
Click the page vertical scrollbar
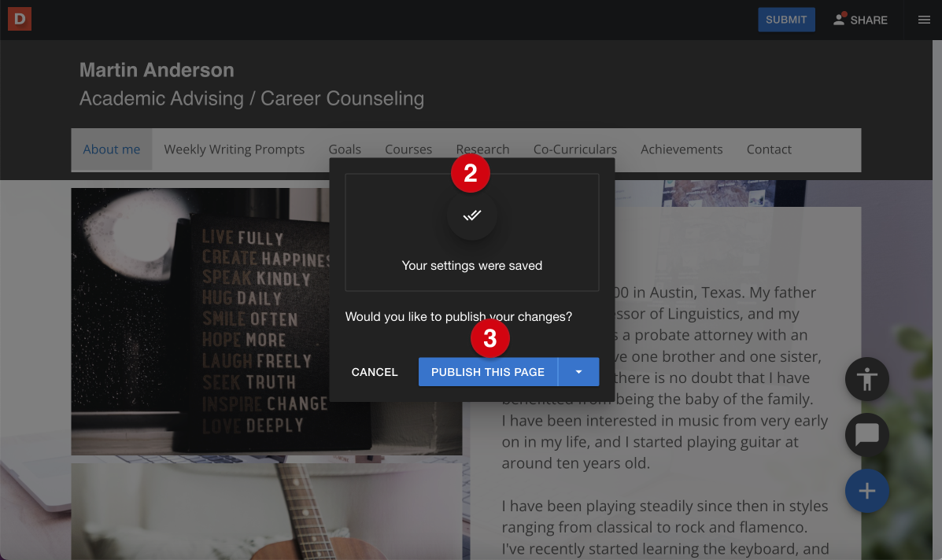(x=937, y=300)
